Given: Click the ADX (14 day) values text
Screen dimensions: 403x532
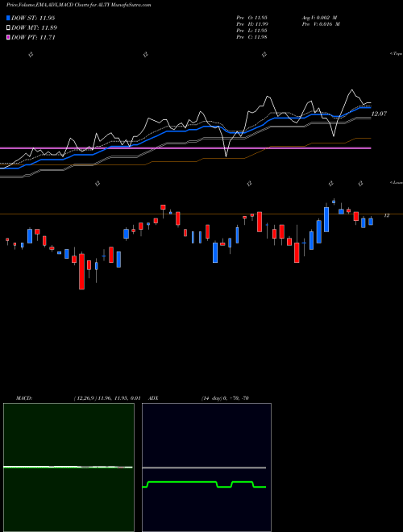Looking at the screenshot, I should [225, 398].
